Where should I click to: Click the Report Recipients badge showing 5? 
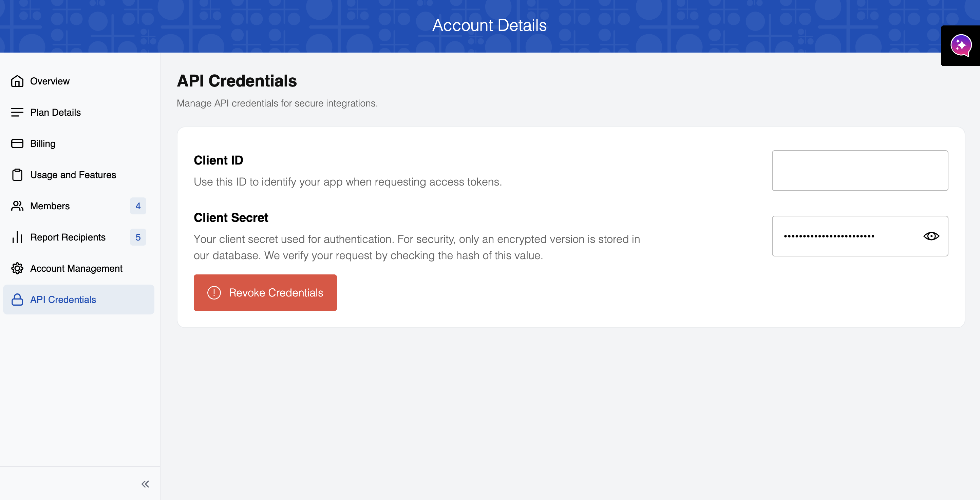point(138,237)
